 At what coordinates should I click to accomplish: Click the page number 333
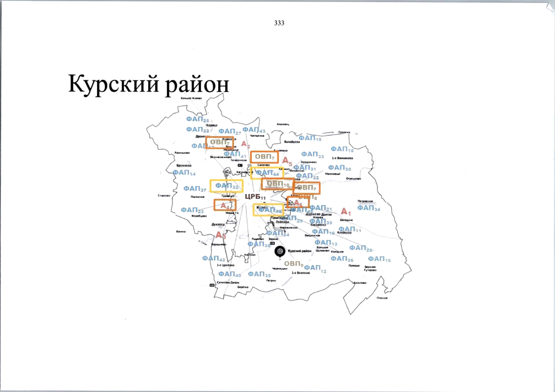(279, 23)
